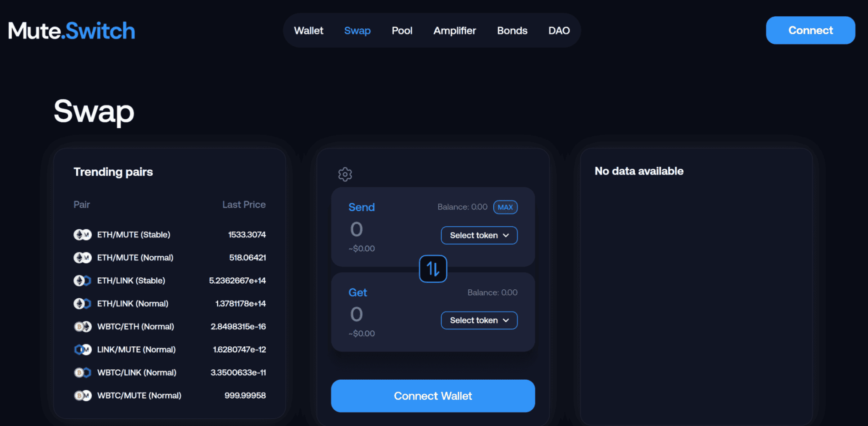This screenshot has width=868, height=426.
Task: Click the Send amount input field
Action: [x=357, y=229]
